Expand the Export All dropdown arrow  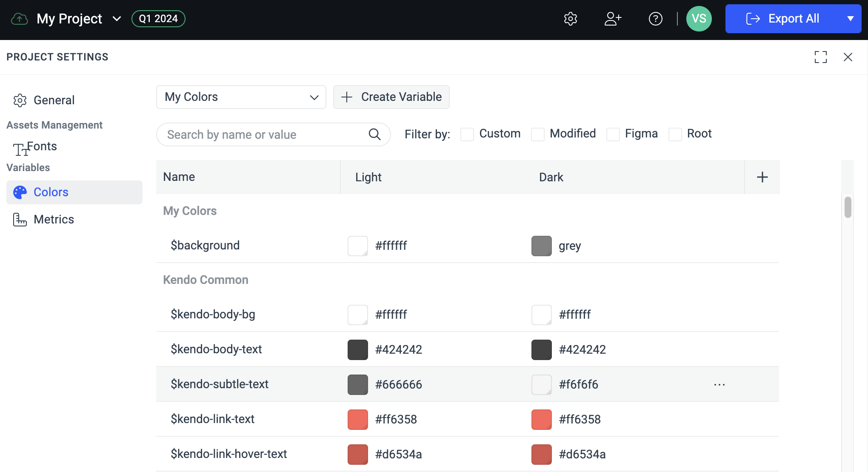850,19
